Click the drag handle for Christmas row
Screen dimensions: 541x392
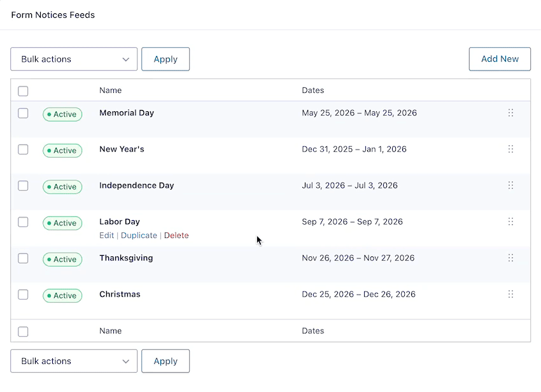click(510, 295)
